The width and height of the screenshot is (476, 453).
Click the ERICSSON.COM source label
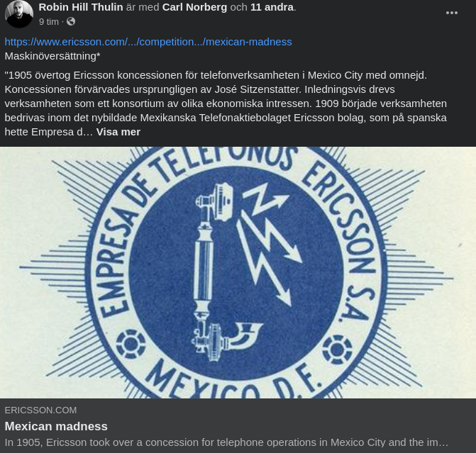(x=40, y=410)
